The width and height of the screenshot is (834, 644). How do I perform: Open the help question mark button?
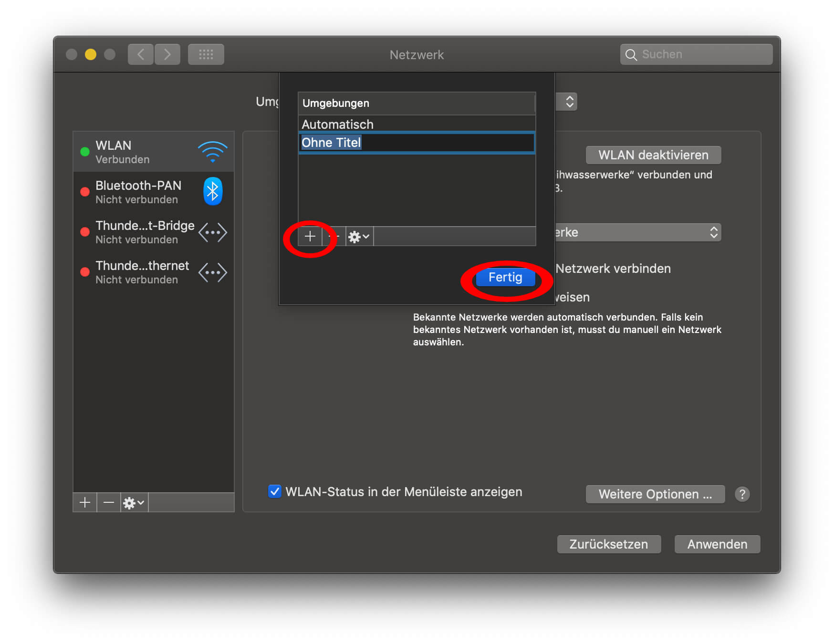pyautogui.click(x=741, y=494)
